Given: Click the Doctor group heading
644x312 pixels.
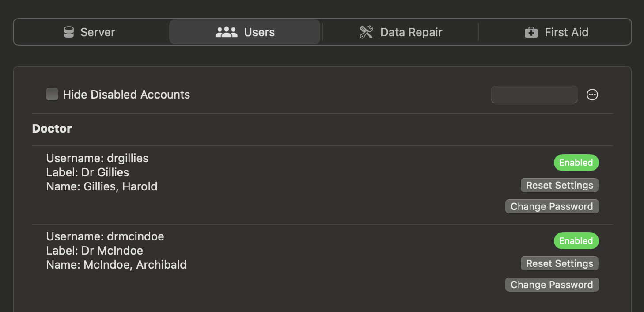Looking at the screenshot, I should [x=52, y=129].
